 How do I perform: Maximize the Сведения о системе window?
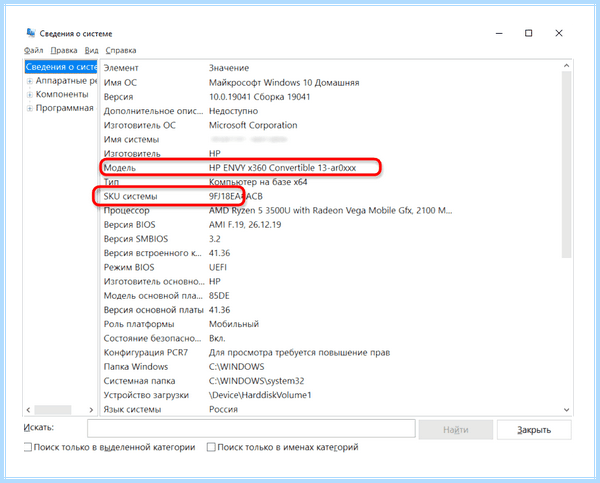click(x=528, y=33)
